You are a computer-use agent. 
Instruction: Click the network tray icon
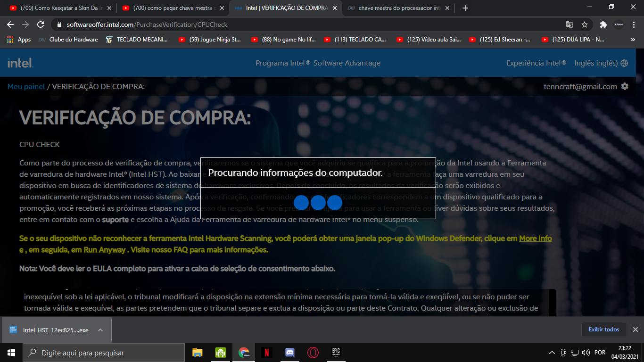click(575, 353)
